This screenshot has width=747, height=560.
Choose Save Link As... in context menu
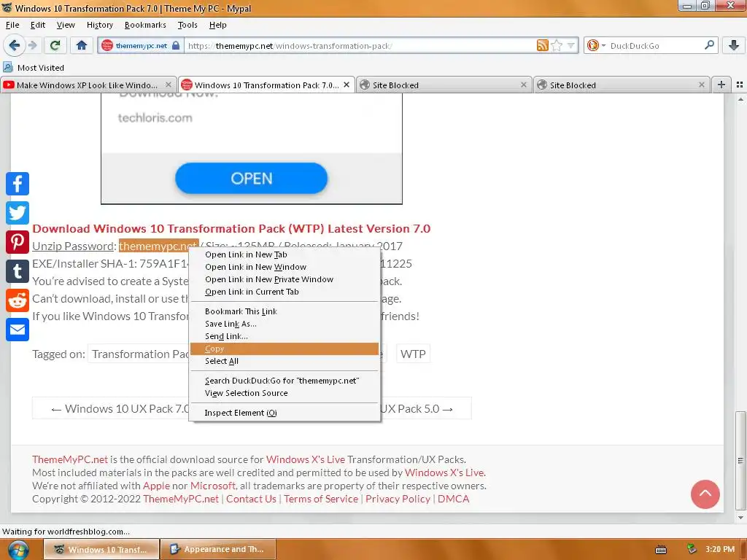pyautogui.click(x=285, y=324)
